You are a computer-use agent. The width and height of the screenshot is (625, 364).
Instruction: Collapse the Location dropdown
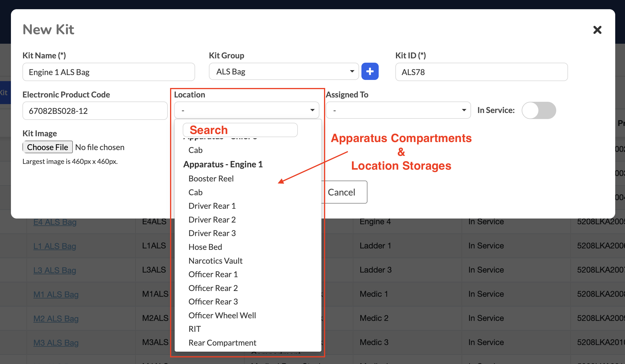(x=247, y=110)
